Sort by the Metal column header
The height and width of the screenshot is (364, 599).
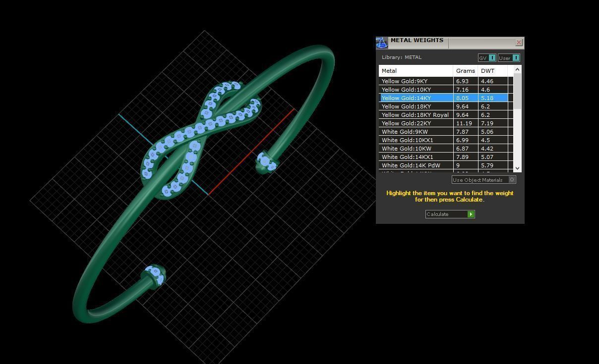416,71
